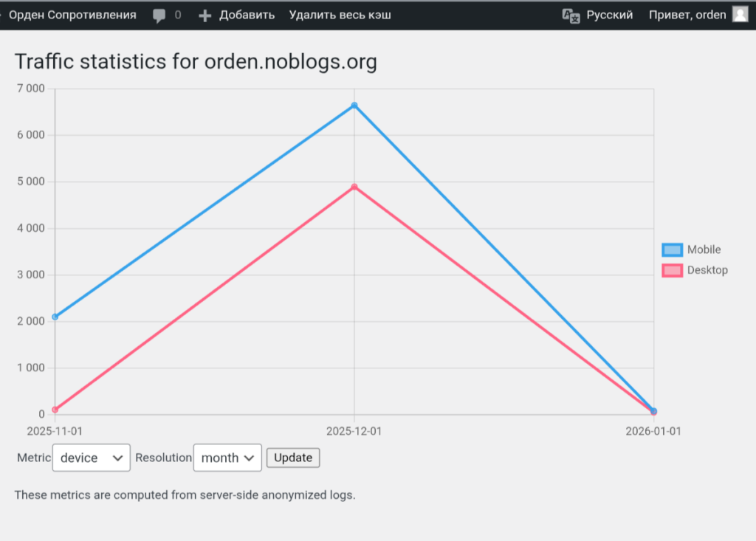This screenshot has width=756, height=541.
Task: Click Mobile data point for 2025-12-01
Action: coord(354,106)
